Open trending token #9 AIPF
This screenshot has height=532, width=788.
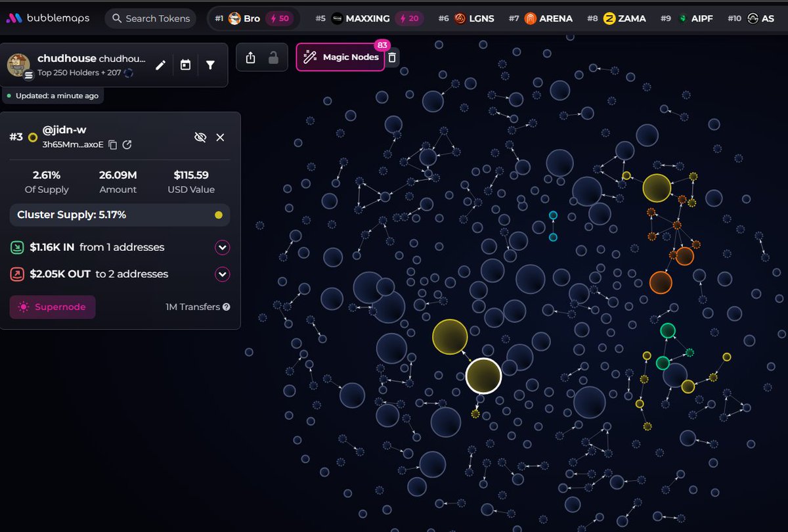687,18
